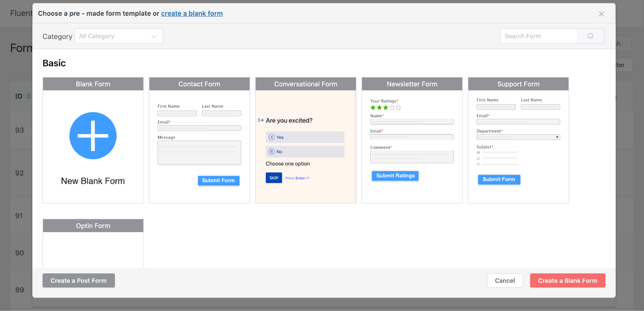Click the Last Name field in Support Form preview

coord(541,107)
